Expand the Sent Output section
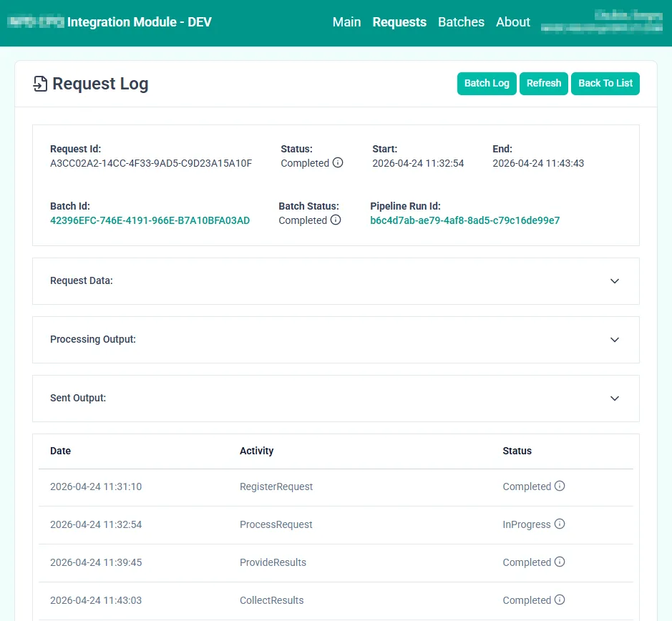The image size is (672, 621). 614,398
